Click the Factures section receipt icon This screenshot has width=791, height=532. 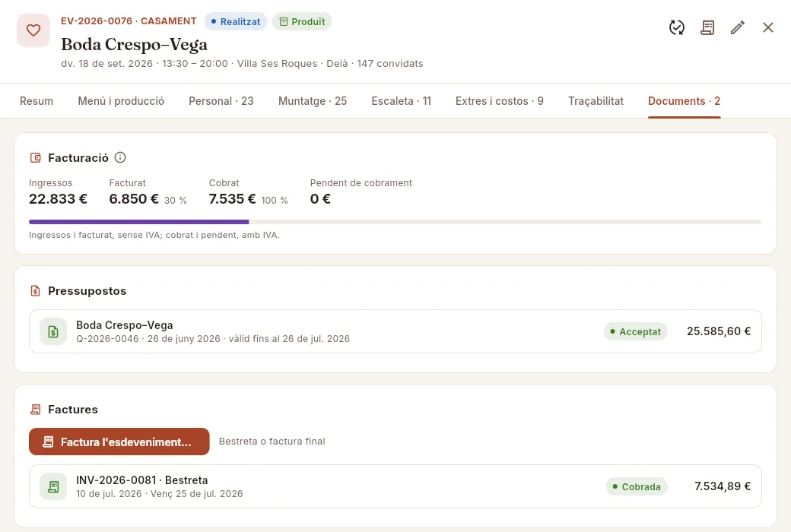click(35, 409)
